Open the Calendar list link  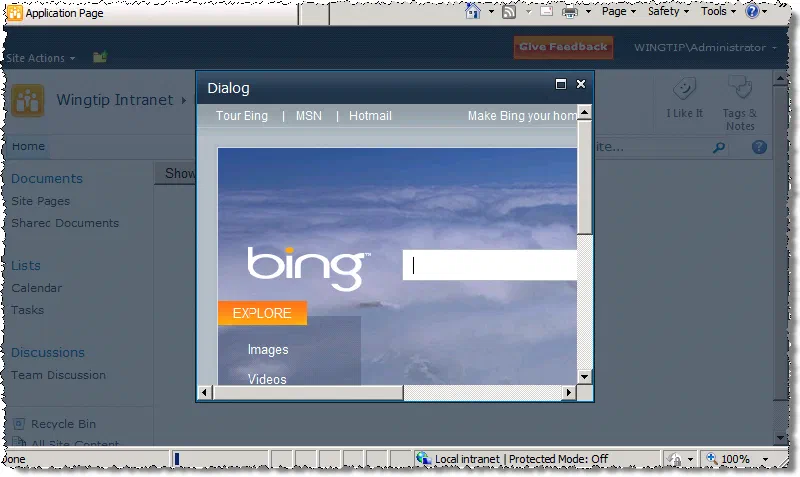[x=37, y=288]
